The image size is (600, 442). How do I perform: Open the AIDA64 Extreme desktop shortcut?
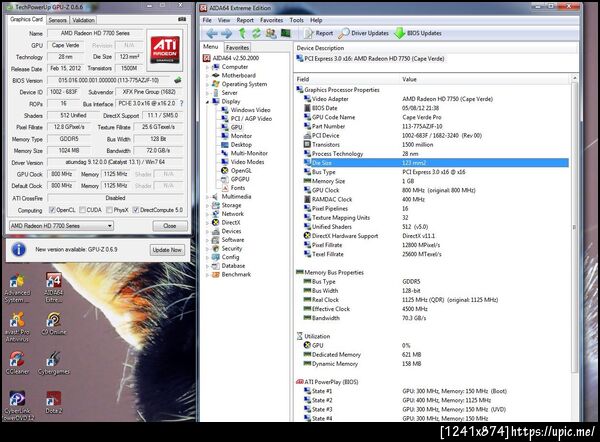click(54, 287)
